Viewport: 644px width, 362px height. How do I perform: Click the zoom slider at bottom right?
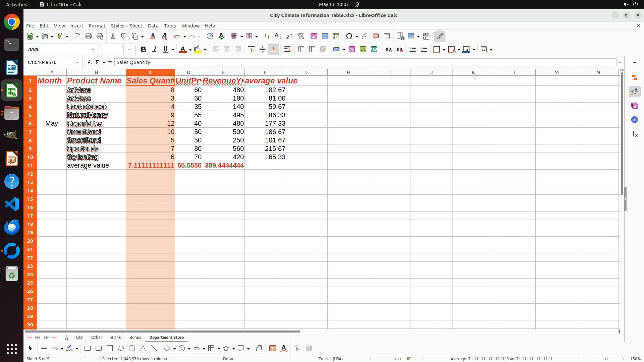pos(606,359)
